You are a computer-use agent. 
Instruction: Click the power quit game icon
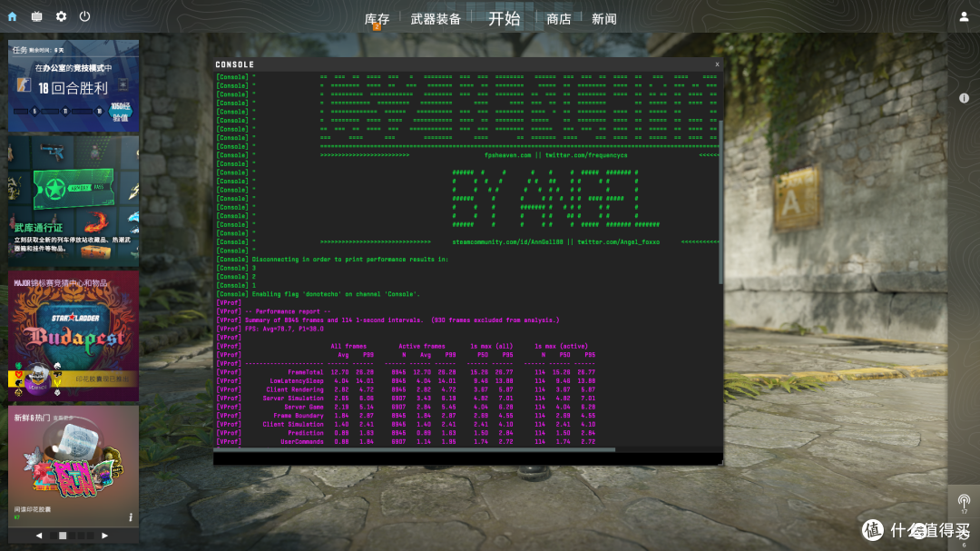85,16
